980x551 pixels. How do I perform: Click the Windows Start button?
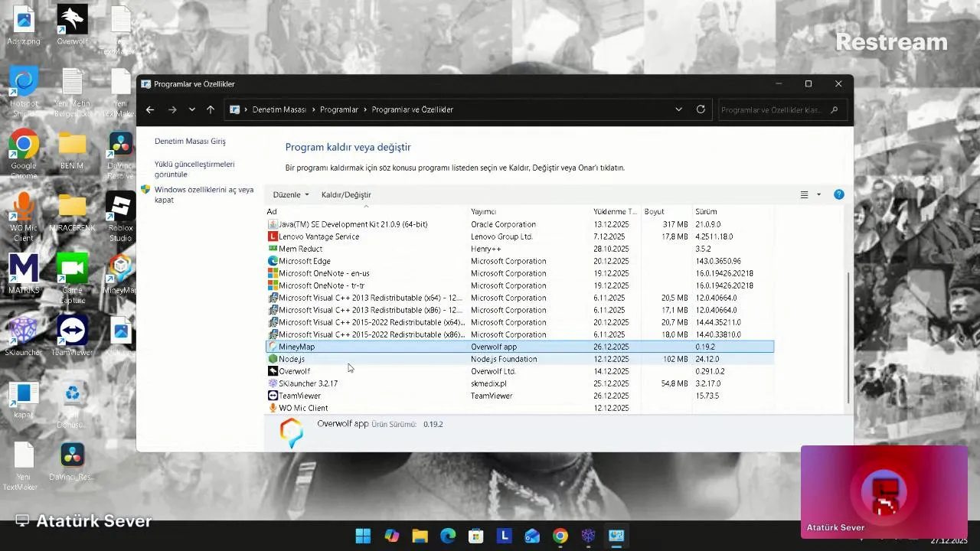click(x=363, y=536)
